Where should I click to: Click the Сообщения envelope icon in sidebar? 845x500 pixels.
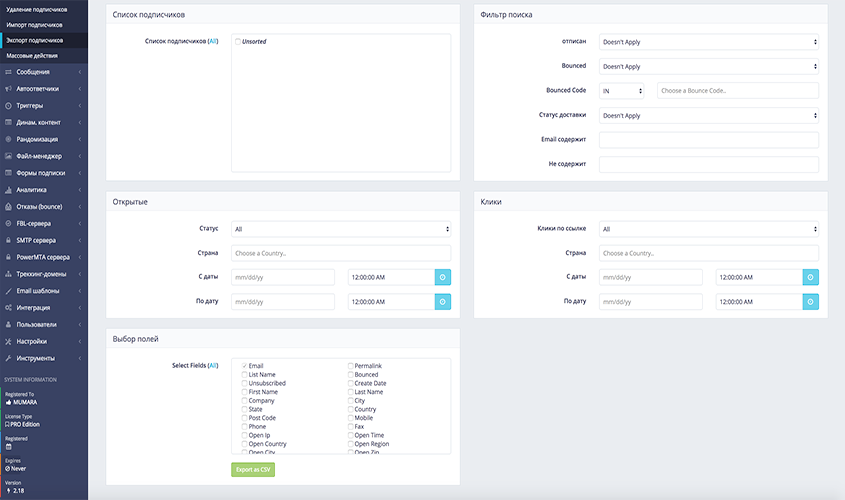pos(9,72)
